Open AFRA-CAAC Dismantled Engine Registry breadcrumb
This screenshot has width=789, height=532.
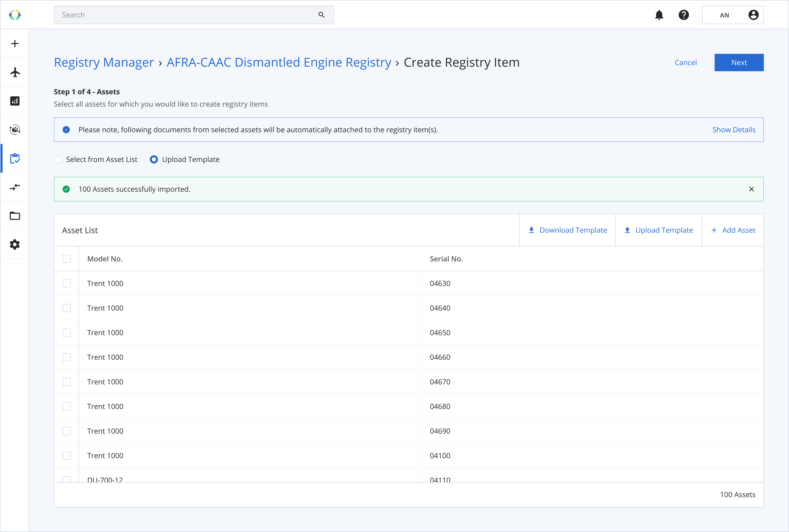279,62
